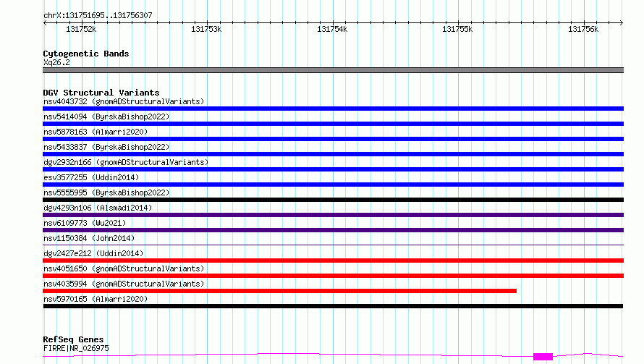Click the 131755k ruler label

click(x=457, y=29)
